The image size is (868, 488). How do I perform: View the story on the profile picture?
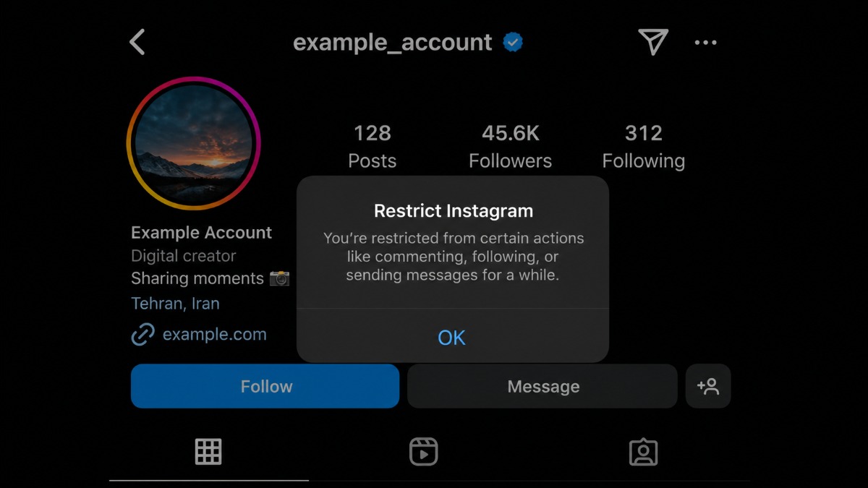click(193, 143)
